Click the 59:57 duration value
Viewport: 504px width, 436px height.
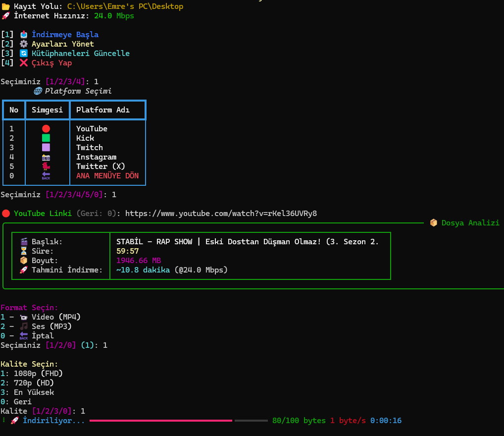pos(128,251)
